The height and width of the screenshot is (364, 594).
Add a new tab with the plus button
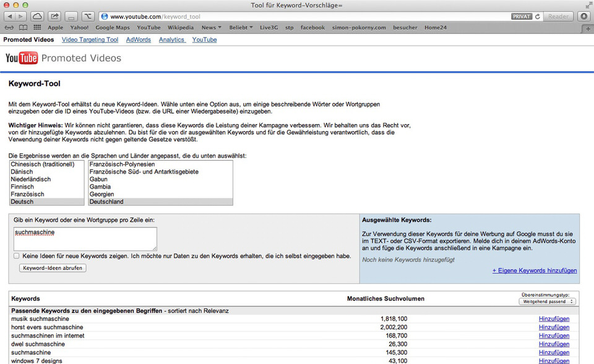click(x=588, y=29)
